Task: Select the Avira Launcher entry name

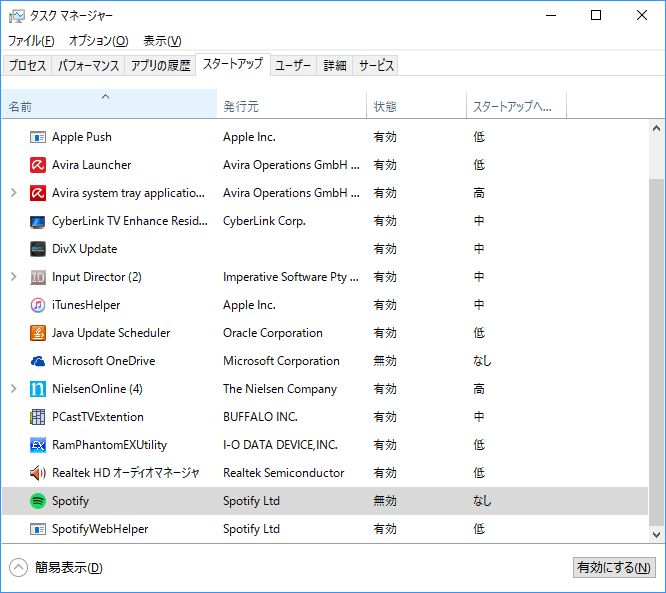Action: 91,165
